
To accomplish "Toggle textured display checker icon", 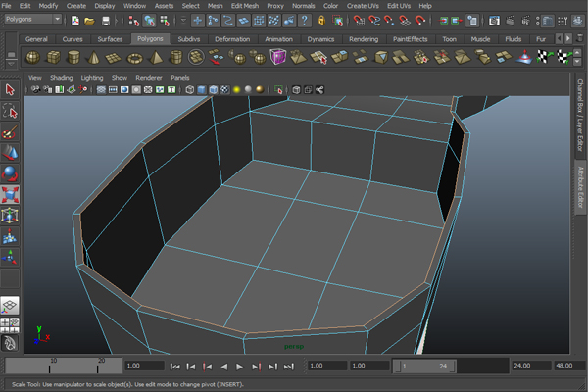I will tap(224, 89).
